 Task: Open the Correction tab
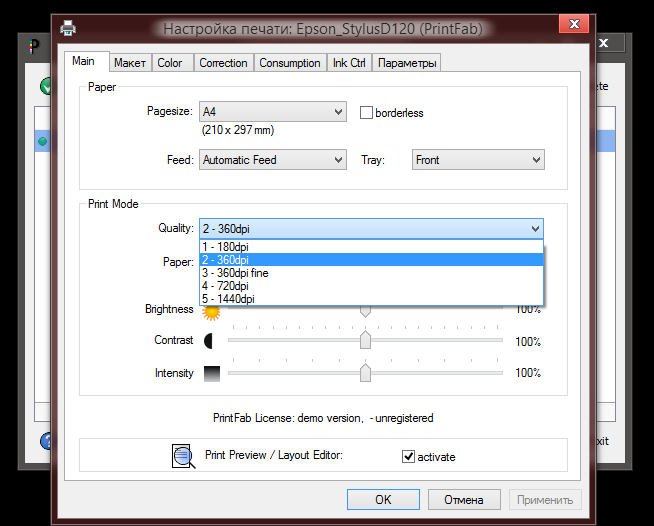click(224, 63)
